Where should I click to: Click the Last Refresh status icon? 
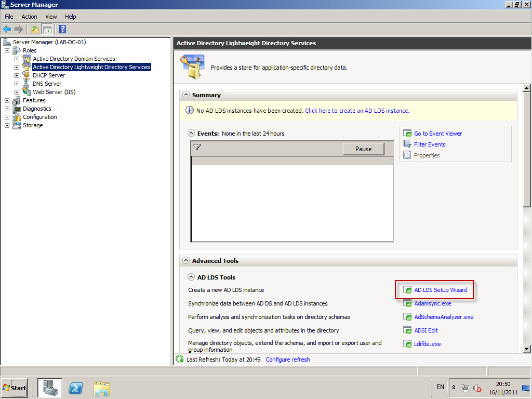pos(179,359)
